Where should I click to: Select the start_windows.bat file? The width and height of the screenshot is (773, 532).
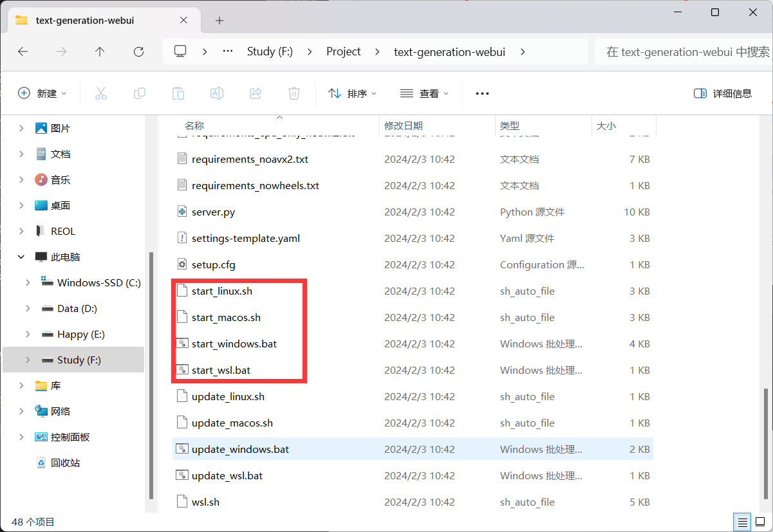(x=234, y=344)
